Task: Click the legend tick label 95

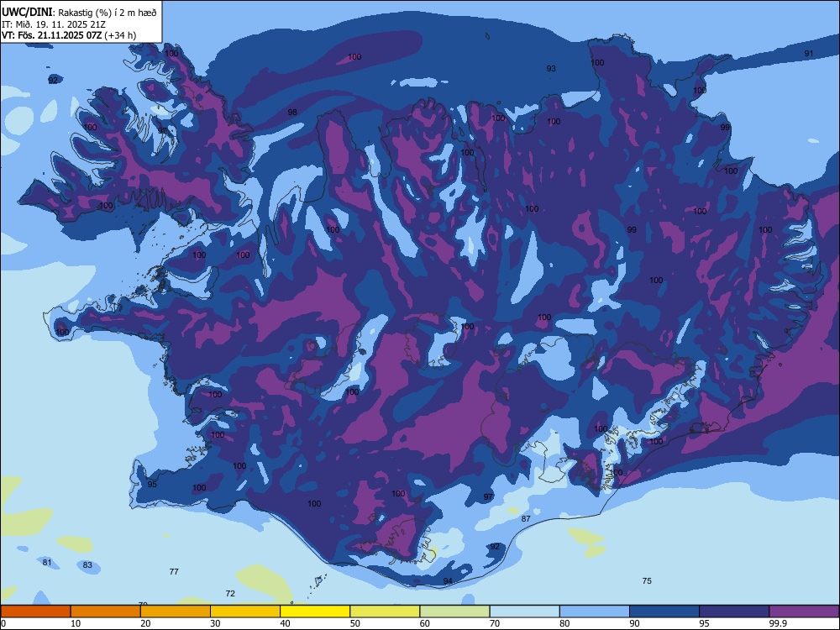Action: [x=704, y=623]
